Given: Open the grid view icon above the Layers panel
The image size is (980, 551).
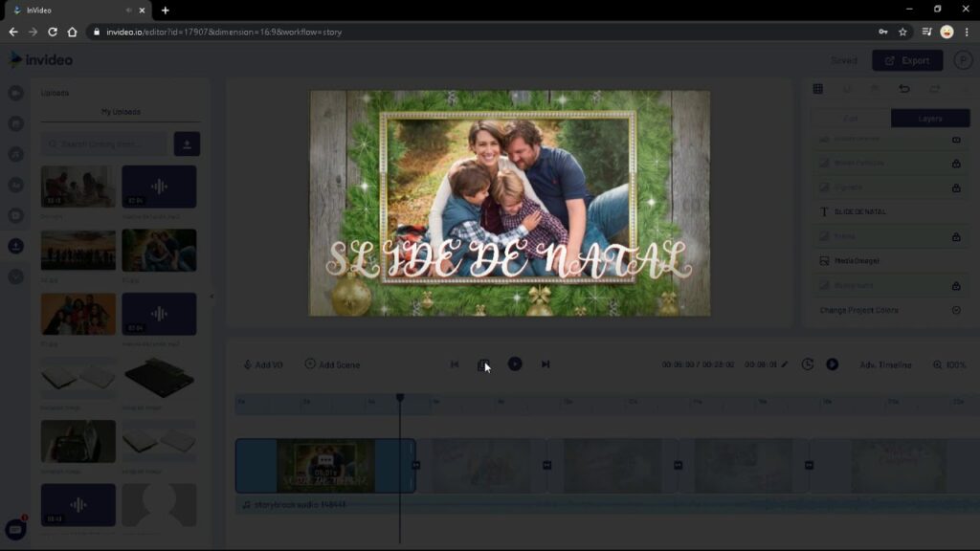Looking at the screenshot, I should tap(817, 89).
